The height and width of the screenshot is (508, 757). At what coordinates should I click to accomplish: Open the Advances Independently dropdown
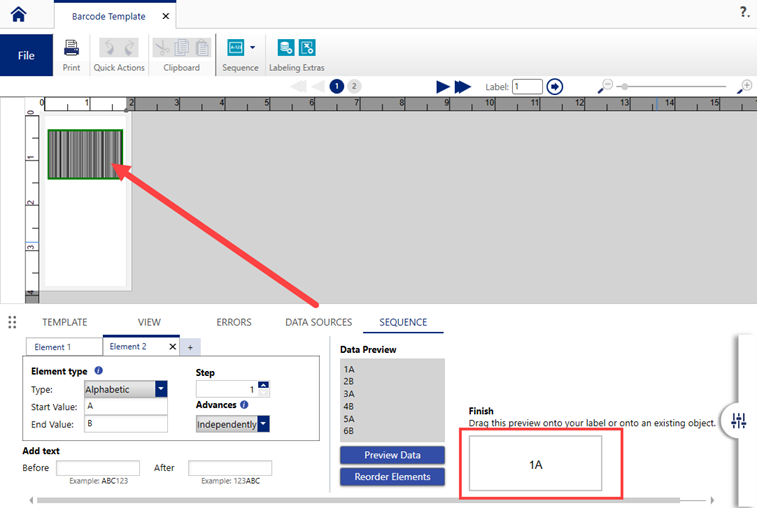point(263,424)
